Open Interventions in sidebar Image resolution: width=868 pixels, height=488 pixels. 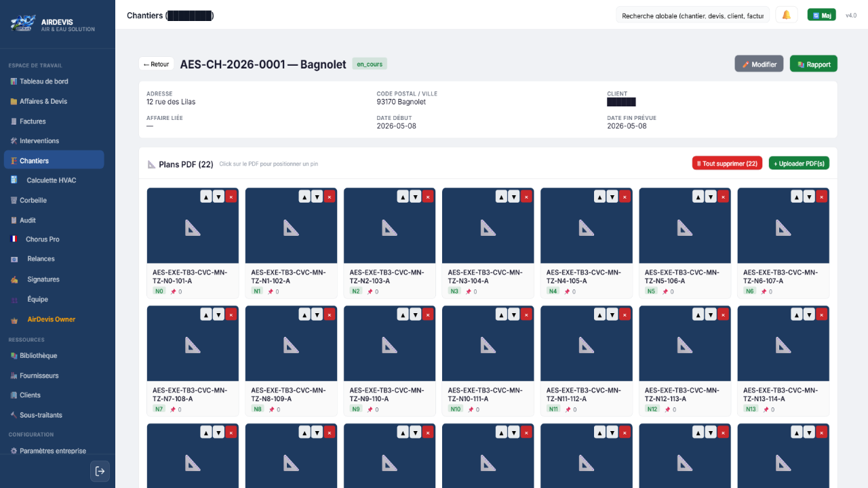[x=54, y=141]
